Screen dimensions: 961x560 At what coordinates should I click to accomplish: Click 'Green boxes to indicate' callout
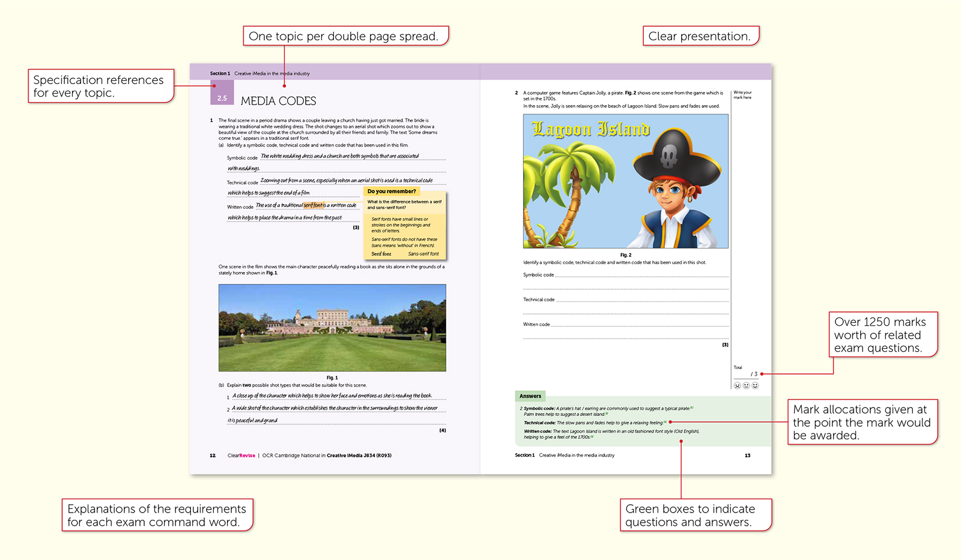[x=694, y=515]
